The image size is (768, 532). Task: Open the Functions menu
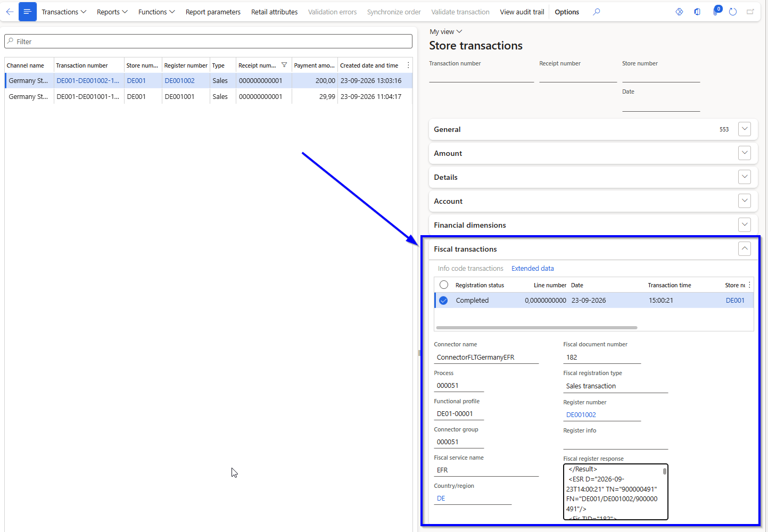point(156,12)
